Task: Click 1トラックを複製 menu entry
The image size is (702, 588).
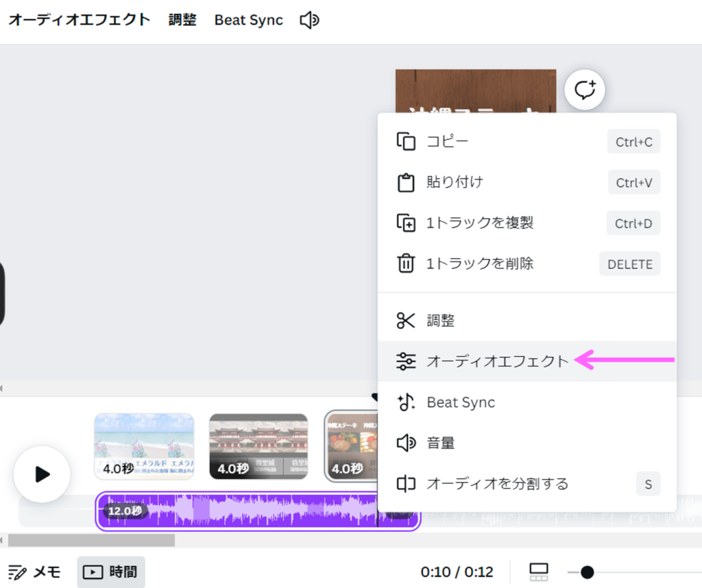Action: point(479,223)
